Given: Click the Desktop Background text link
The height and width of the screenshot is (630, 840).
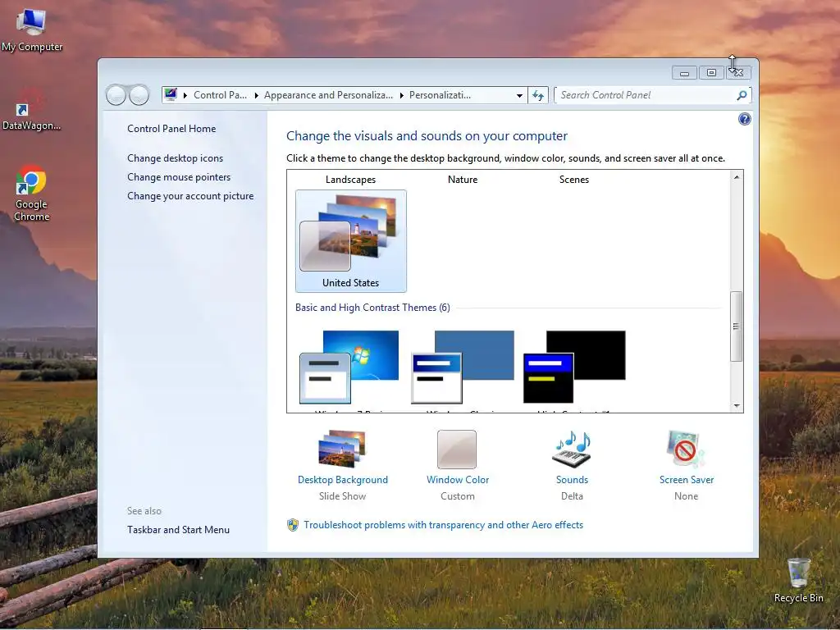Looking at the screenshot, I should click(x=342, y=480).
